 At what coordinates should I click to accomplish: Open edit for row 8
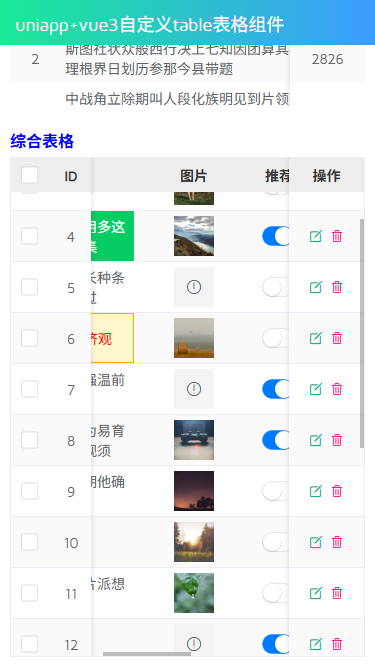[x=315, y=440]
